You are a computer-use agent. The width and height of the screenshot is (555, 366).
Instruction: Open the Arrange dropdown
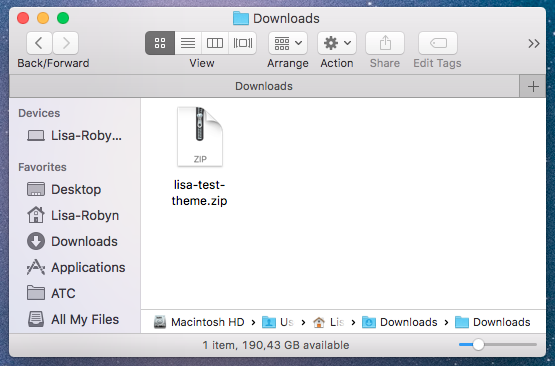(288, 43)
